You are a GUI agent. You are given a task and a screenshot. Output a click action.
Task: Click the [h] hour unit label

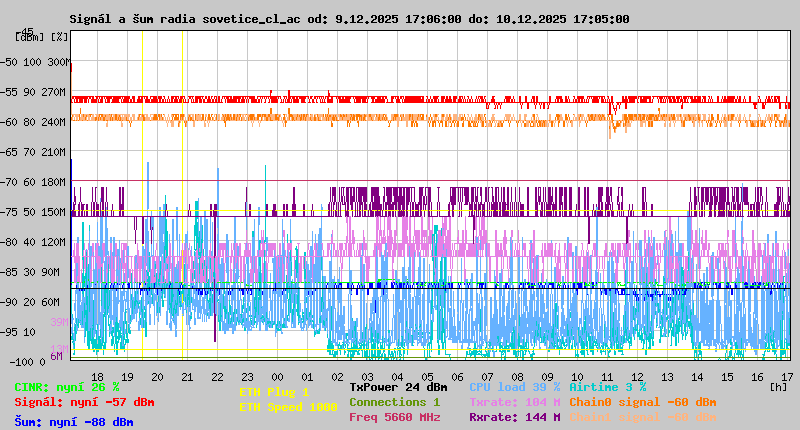pos(778,386)
